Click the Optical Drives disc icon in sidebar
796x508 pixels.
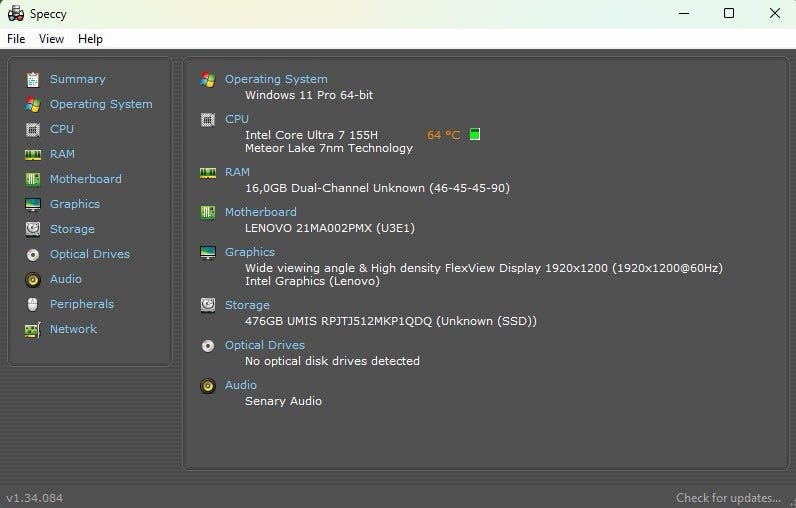tap(33, 255)
